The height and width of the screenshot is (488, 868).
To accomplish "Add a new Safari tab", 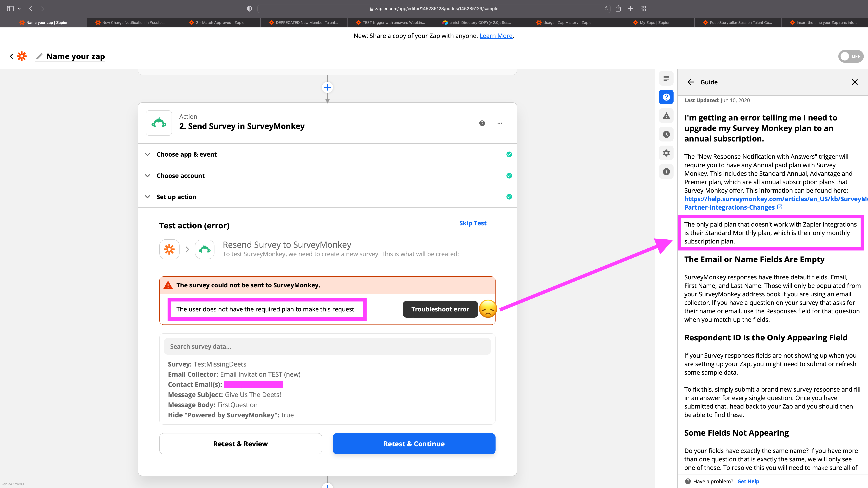I will (x=630, y=8).
